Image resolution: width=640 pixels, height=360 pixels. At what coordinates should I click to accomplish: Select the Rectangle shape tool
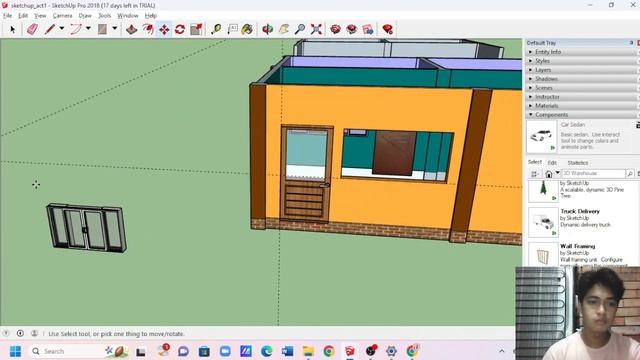pos(102,29)
